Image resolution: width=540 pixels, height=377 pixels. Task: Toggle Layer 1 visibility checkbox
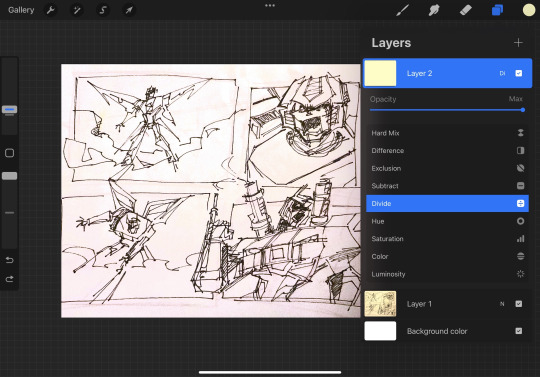click(x=519, y=304)
